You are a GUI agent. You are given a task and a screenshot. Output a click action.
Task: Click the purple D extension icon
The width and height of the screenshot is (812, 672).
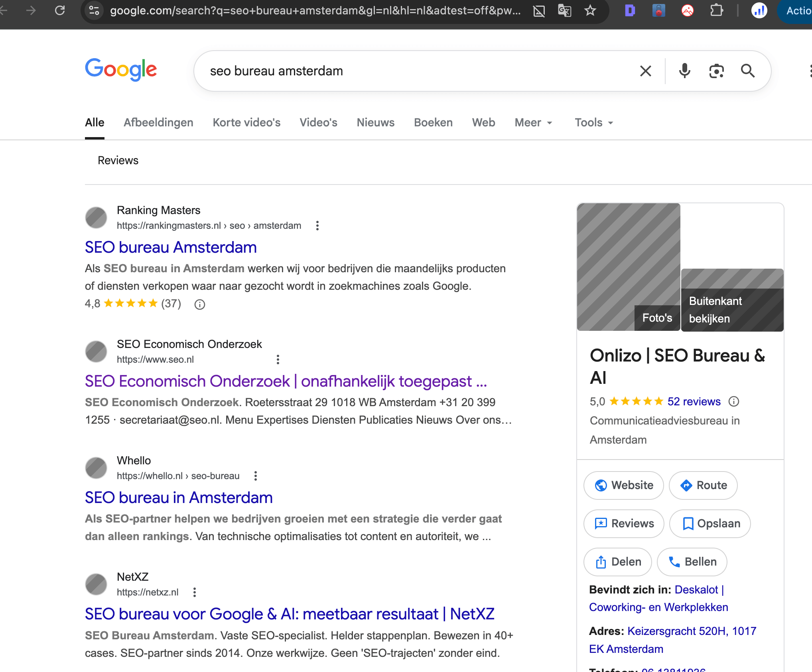pos(630,10)
